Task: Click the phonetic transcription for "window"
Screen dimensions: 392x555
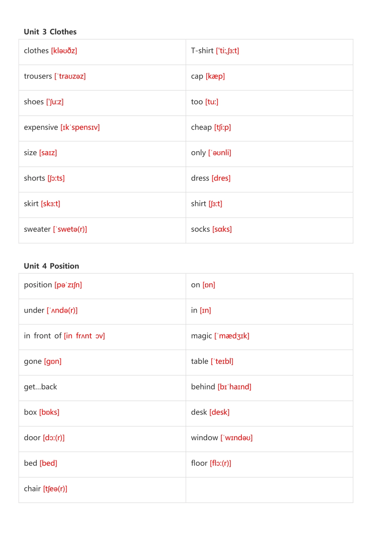Action: [x=236, y=438]
